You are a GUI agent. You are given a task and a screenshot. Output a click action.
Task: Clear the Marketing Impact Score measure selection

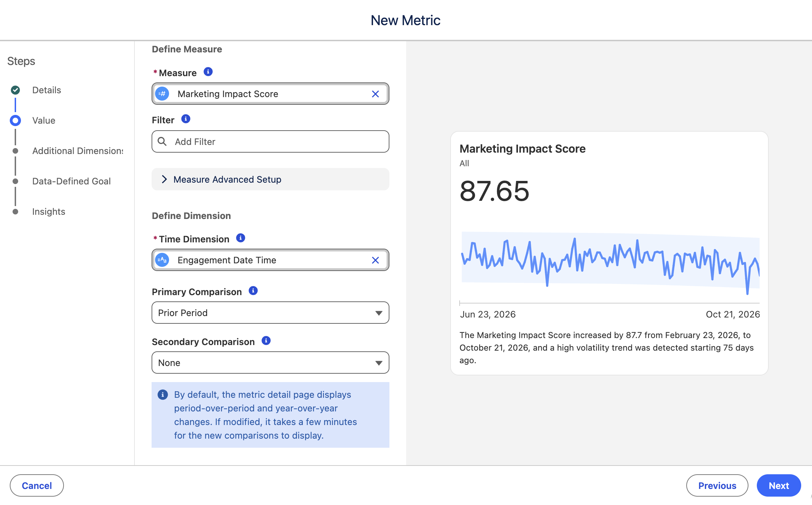pyautogui.click(x=375, y=94)
